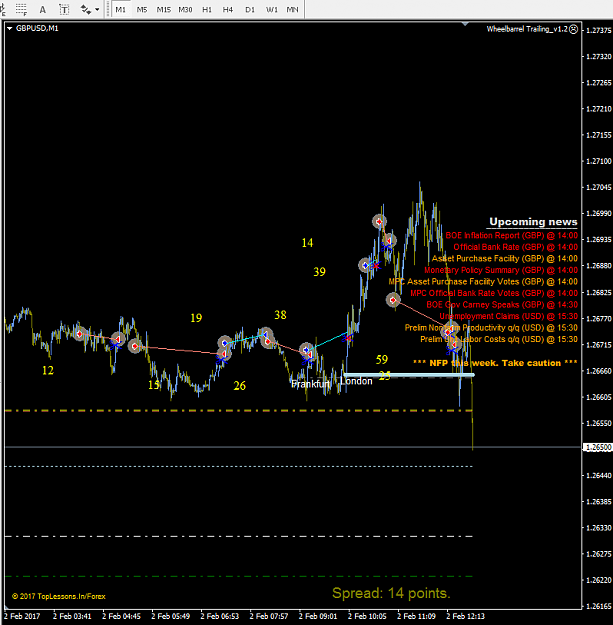Click the 1.27375 price axis label
The height and width of the screenshot is (625, 613).
point(598,30)
